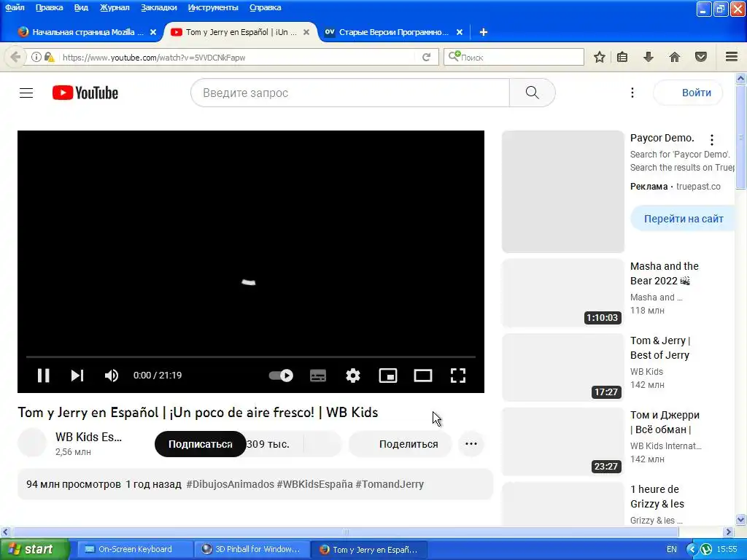Open the Журнал menu
Viewport: 747px width, 560px height.
click(115, 7)
